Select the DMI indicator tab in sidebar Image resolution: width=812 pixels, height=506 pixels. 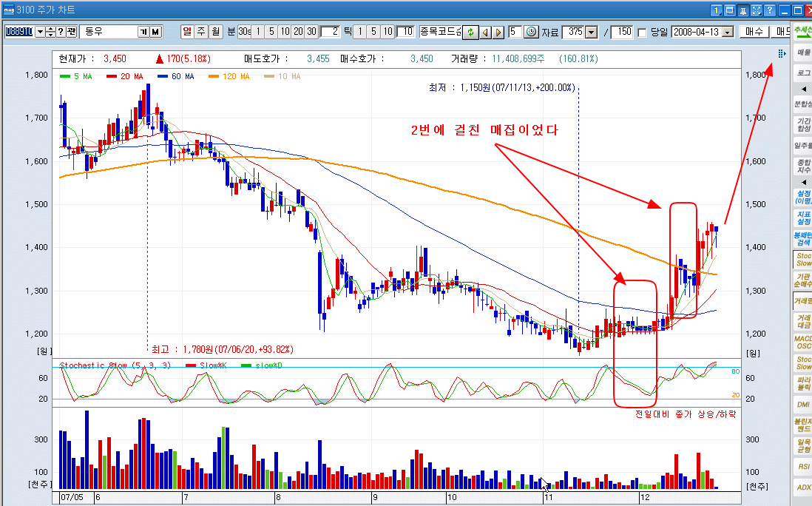tap(802, 405)
